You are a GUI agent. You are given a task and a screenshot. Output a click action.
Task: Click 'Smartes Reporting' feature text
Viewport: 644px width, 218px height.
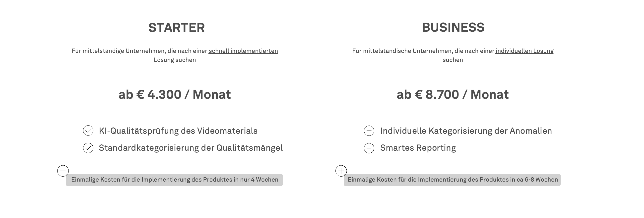point(418,148)
